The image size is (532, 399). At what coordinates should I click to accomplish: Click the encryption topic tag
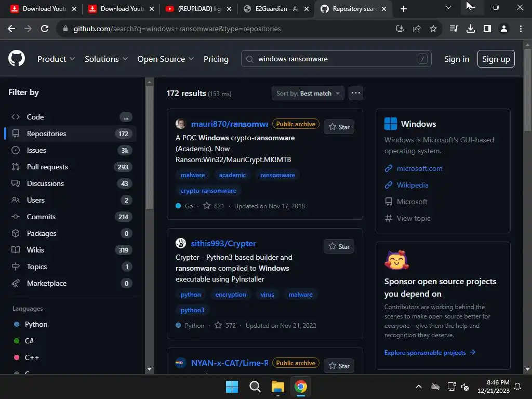pos(231,295)
